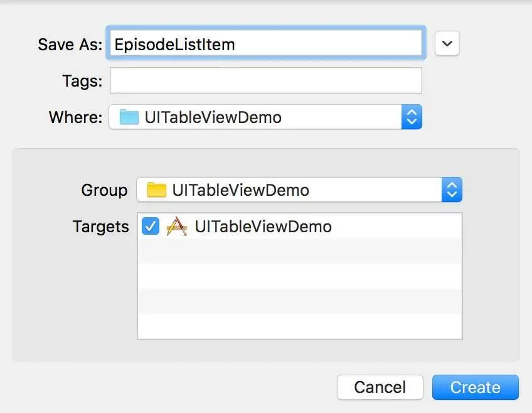Click the yellow group folder icon
532x413 pixels.
point(156,190)
